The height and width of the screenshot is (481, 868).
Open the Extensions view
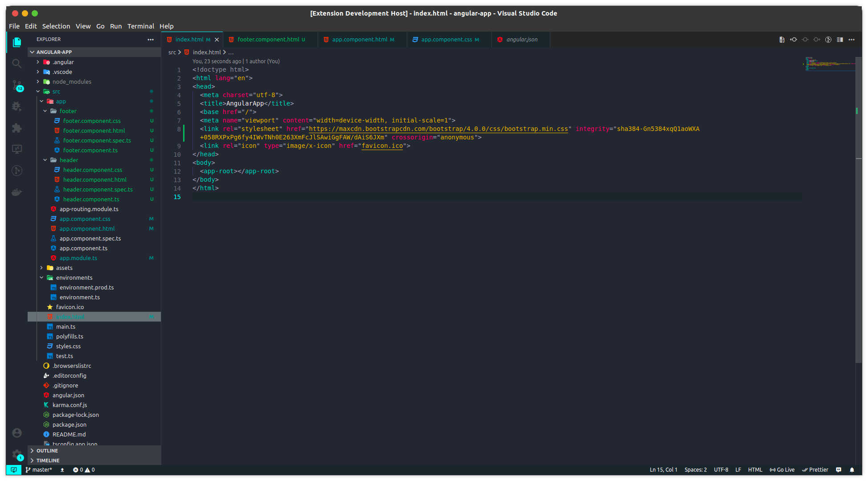[x=17, y=128]
